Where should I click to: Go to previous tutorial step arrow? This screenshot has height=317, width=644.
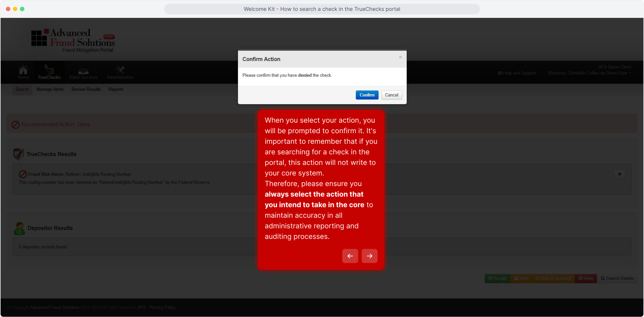point(350,256)
